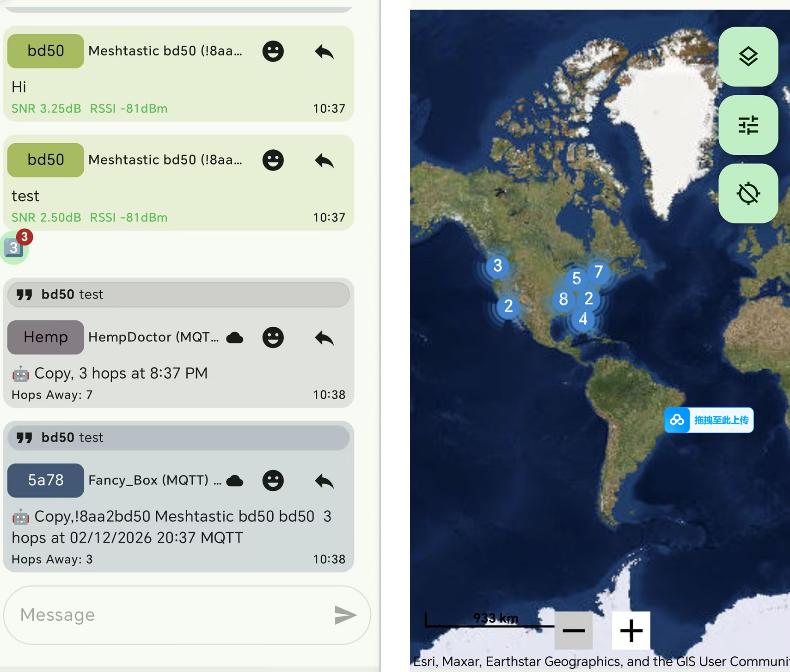React with emoji to HempDoctor's message

(273, 337)
